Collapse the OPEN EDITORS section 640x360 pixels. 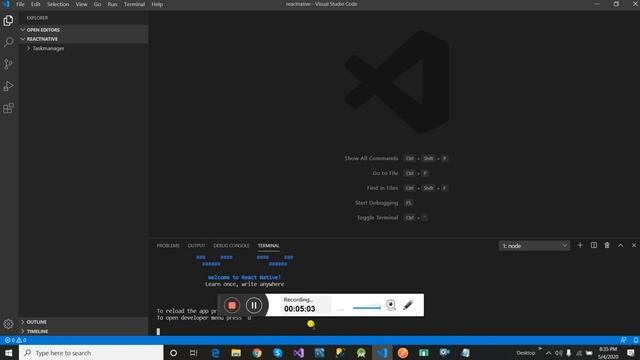click(84, 30)
